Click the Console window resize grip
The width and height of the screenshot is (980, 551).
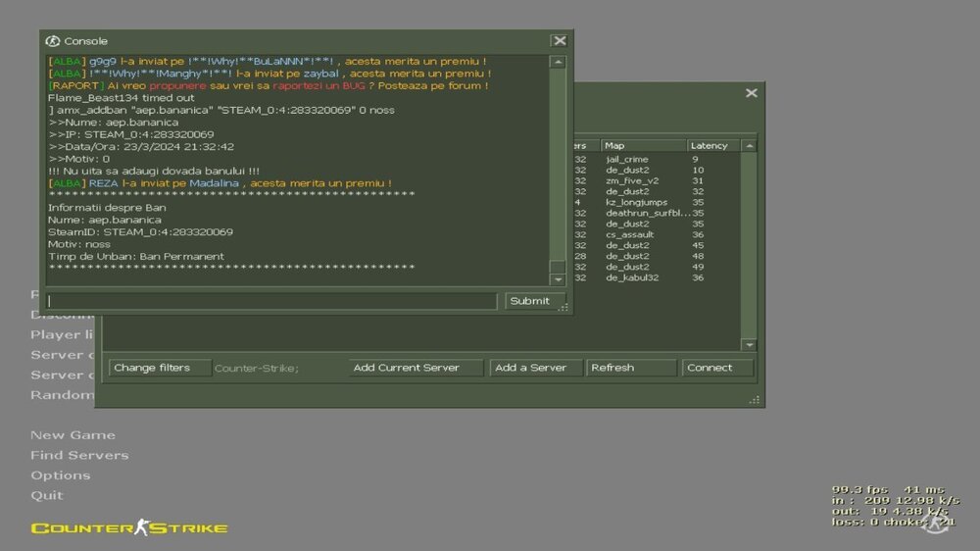[x=563, y=308]
